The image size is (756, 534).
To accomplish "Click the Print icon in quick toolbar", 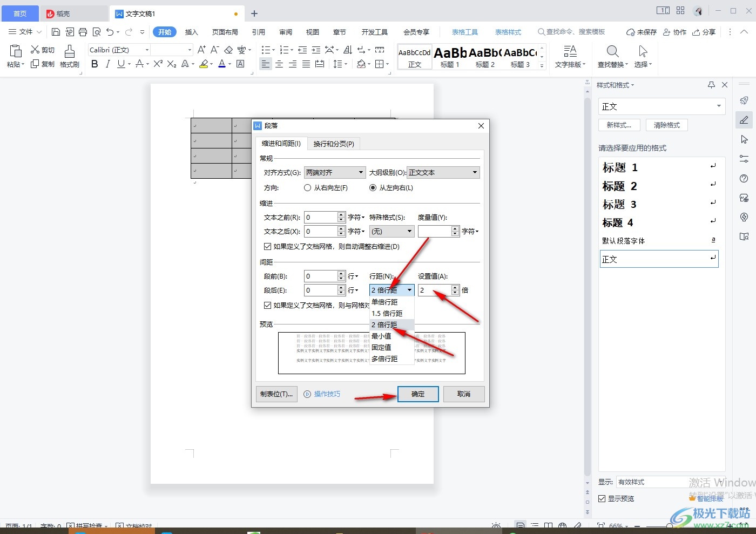I will coord(83,32).
